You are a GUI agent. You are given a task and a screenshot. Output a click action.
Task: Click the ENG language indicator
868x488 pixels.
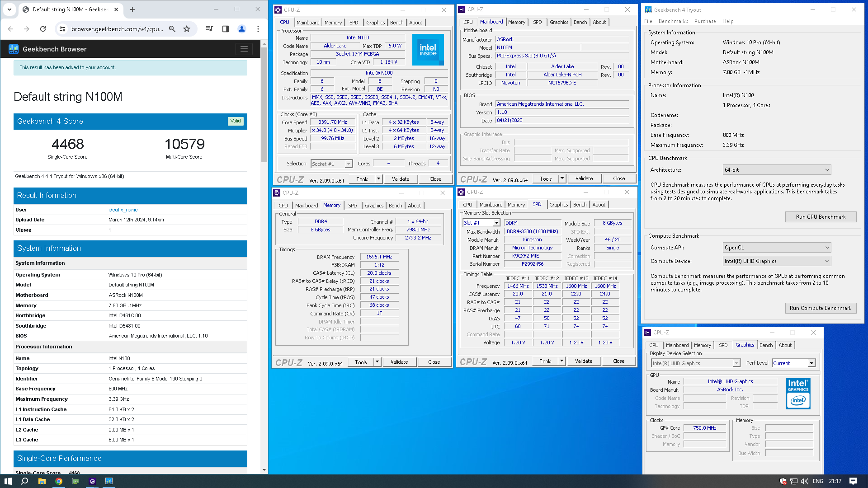click(x=818, y=481)
